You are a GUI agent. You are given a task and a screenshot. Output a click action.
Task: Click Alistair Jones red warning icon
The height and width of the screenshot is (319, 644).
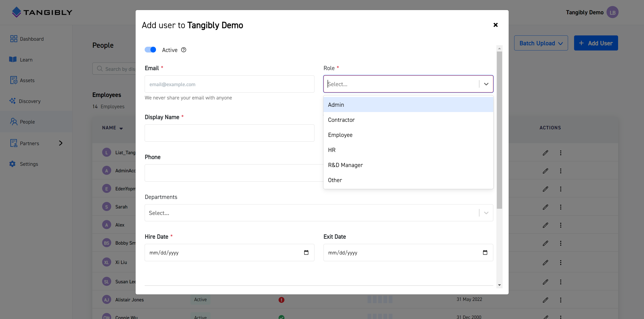click(281, 300)
